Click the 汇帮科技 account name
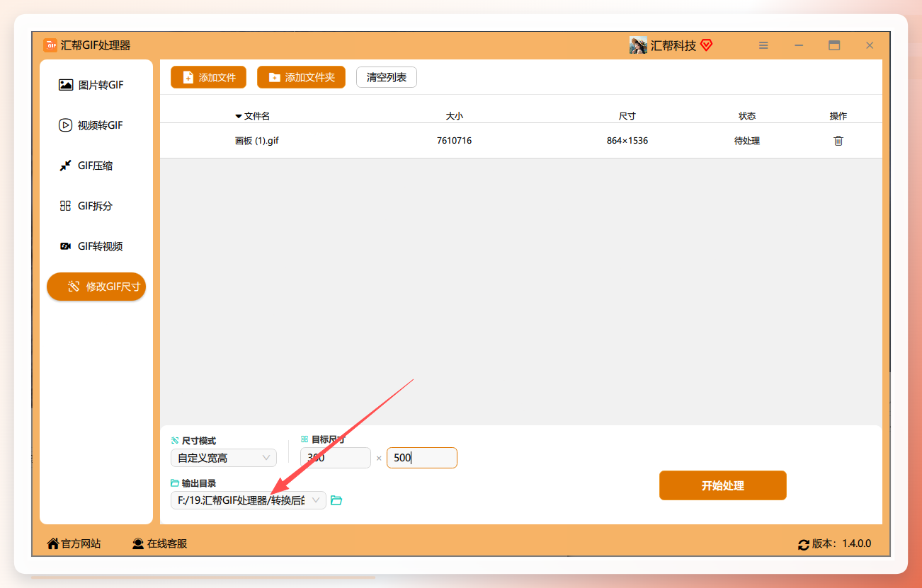The width and height of the screenshot is (922, 588). 673,45
